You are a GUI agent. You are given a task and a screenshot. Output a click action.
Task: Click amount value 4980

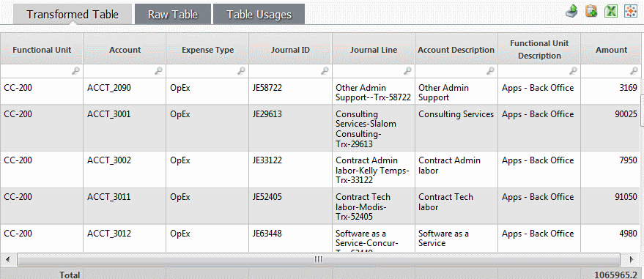(628, 234)
